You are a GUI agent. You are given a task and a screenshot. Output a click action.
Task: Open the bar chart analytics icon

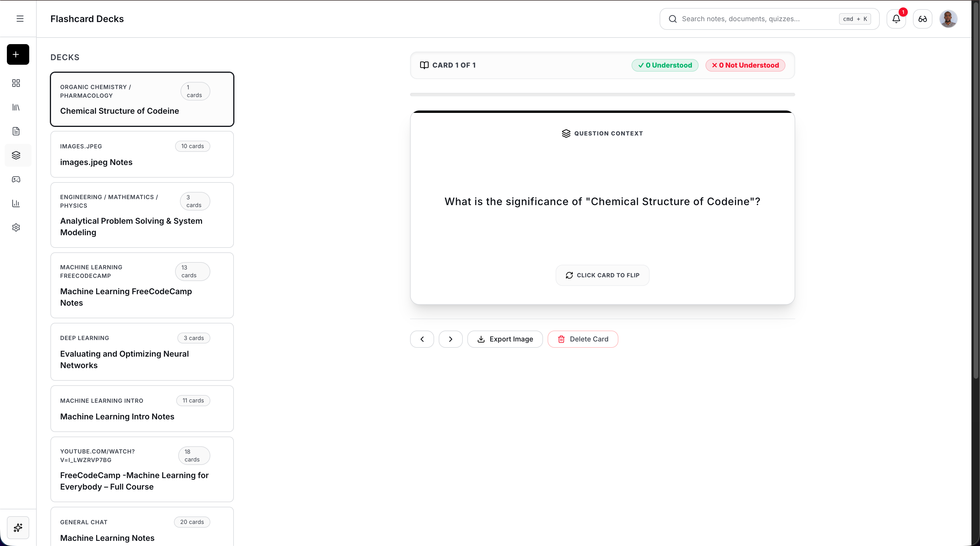16,203
